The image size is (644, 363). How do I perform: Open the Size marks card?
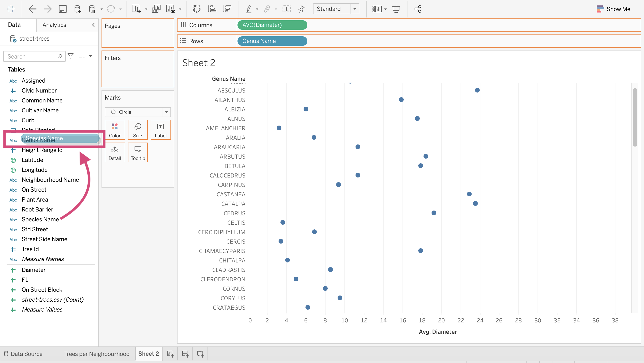[x=138, y=130]
